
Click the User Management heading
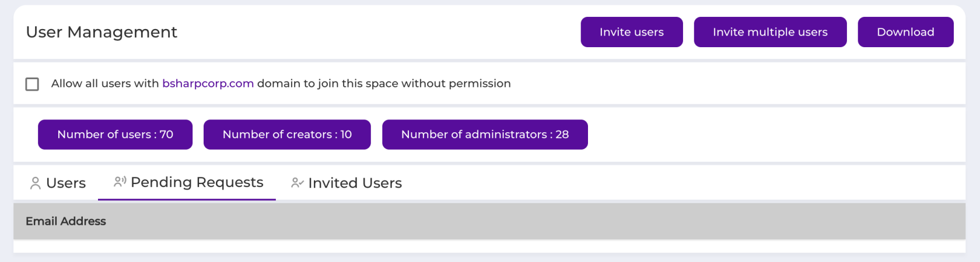pyautogui.click(x=101, y=32)
